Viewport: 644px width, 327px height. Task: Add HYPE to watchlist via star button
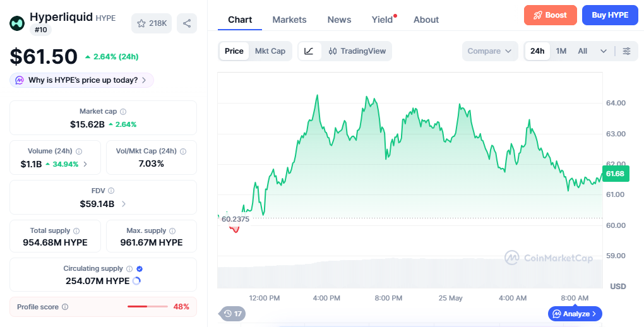152,23
